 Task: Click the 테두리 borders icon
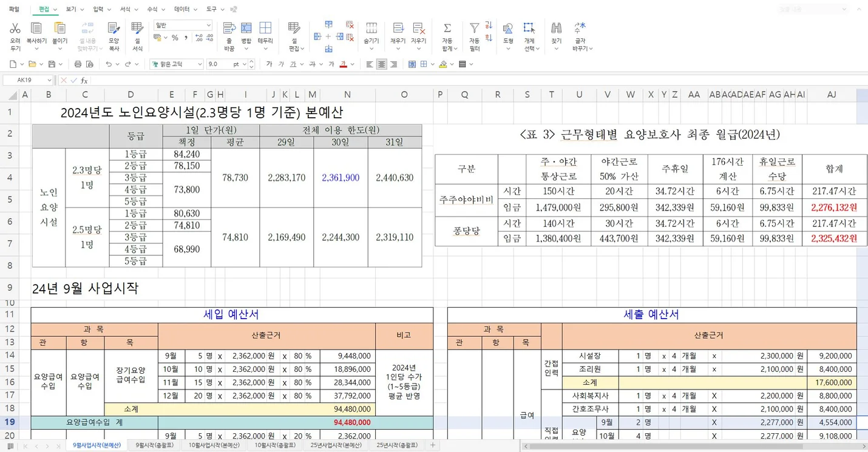coord(265,28)
